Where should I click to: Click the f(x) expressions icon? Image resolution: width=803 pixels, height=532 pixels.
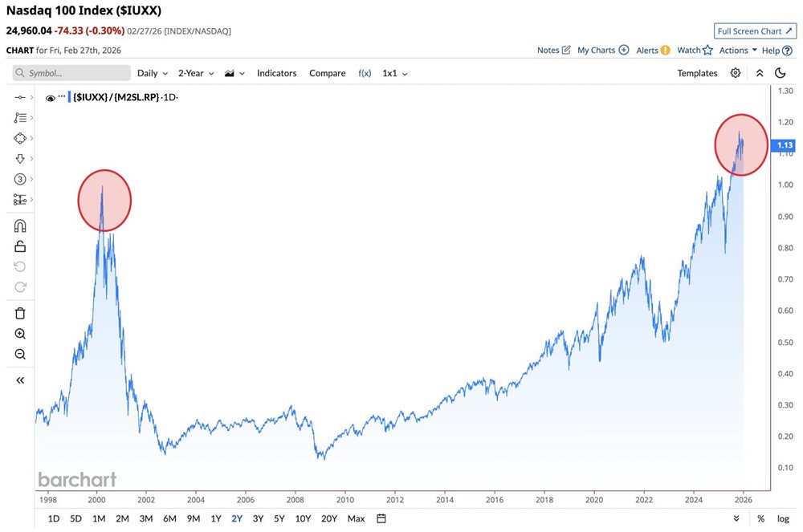[x=365, y=73]
